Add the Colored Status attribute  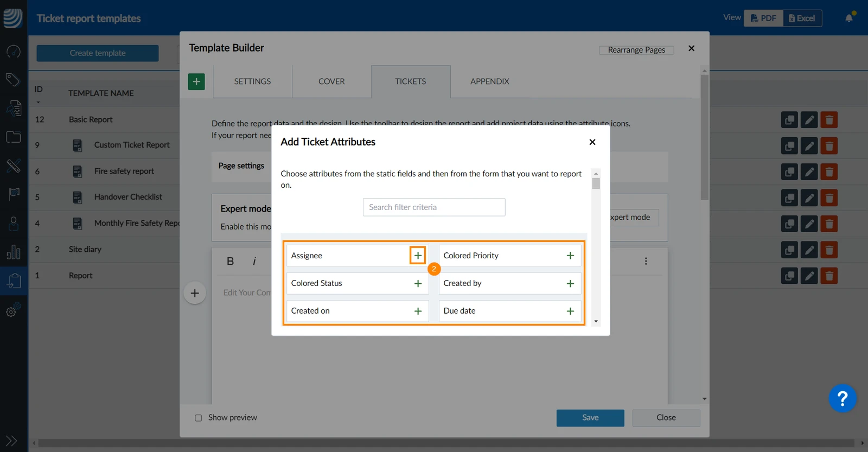click(x=418, y=283)
